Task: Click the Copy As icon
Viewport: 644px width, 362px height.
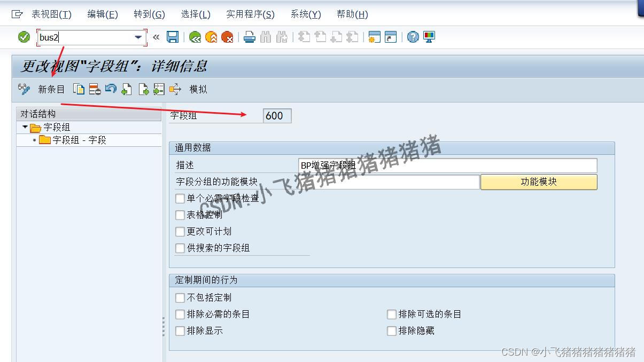Action: tap(79, 89)
